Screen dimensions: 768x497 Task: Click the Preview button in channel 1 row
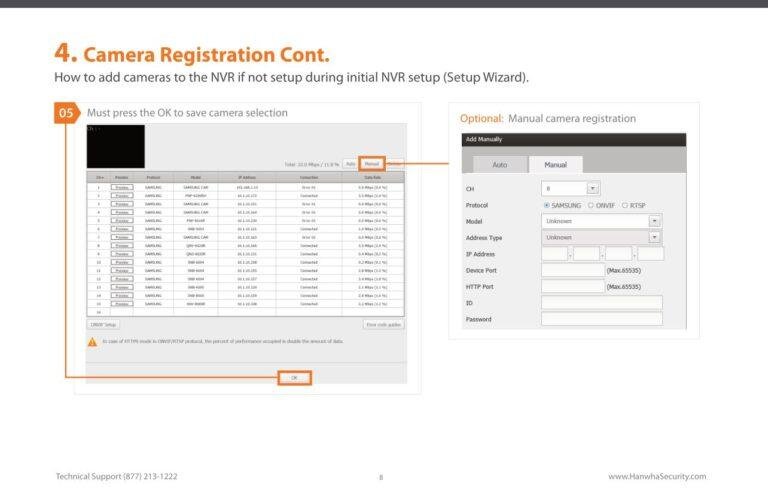(122, 188)
